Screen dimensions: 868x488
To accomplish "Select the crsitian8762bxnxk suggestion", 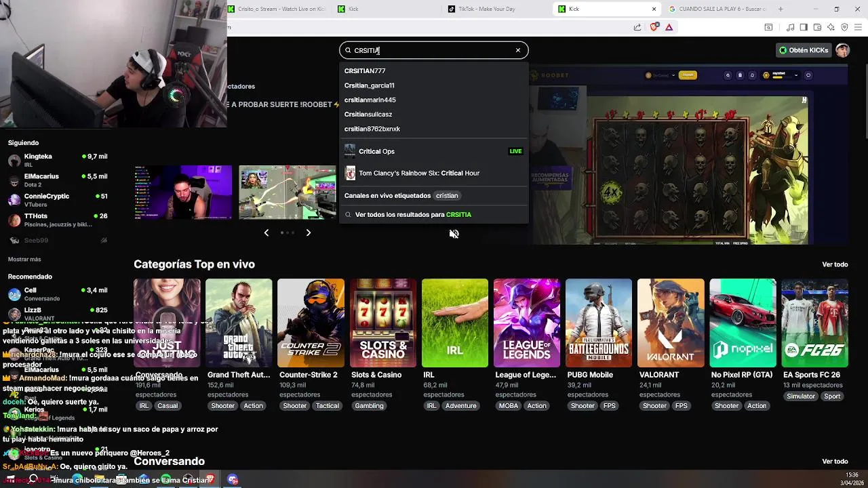I will (x=434, y=129).
